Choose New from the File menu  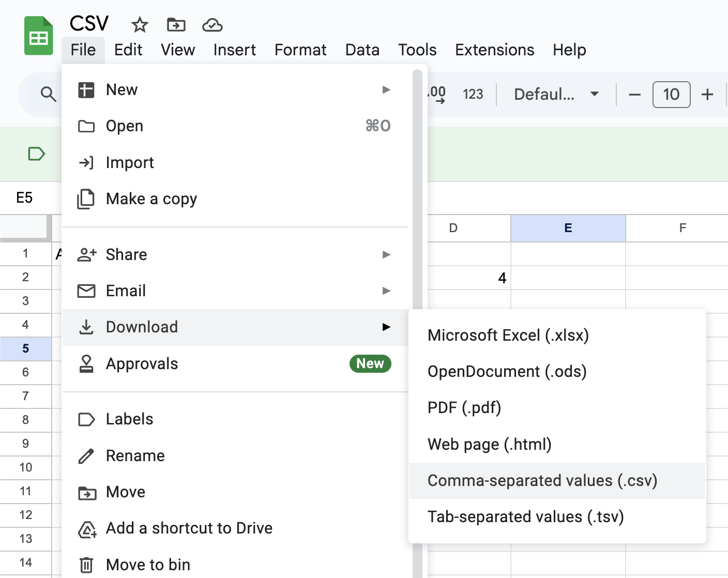pos(236,90)
